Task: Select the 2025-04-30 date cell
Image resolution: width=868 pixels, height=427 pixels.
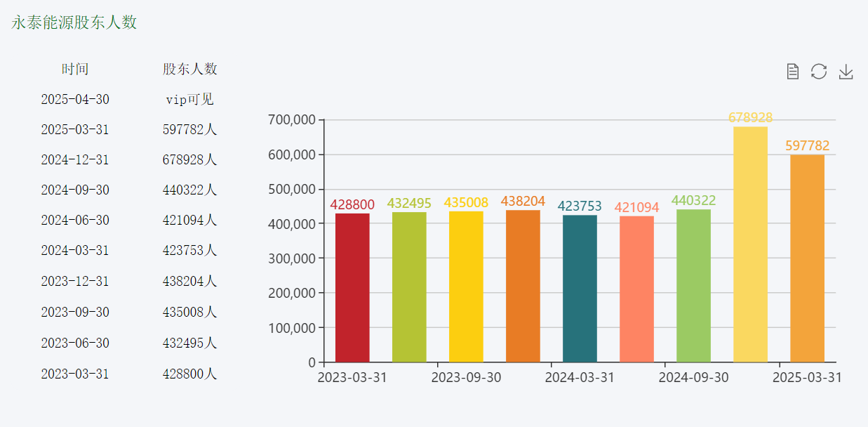Action: point(75,100)
